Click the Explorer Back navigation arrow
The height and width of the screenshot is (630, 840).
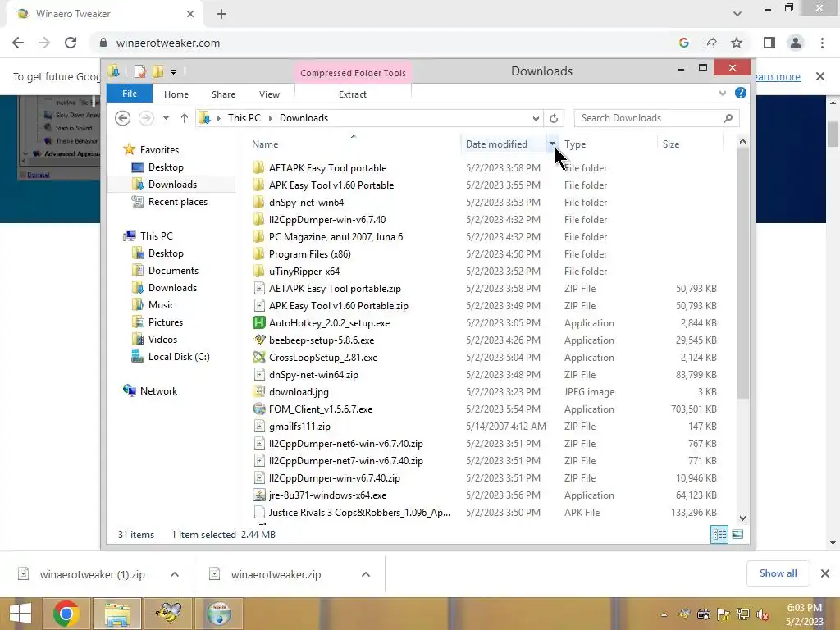[123, 118]
